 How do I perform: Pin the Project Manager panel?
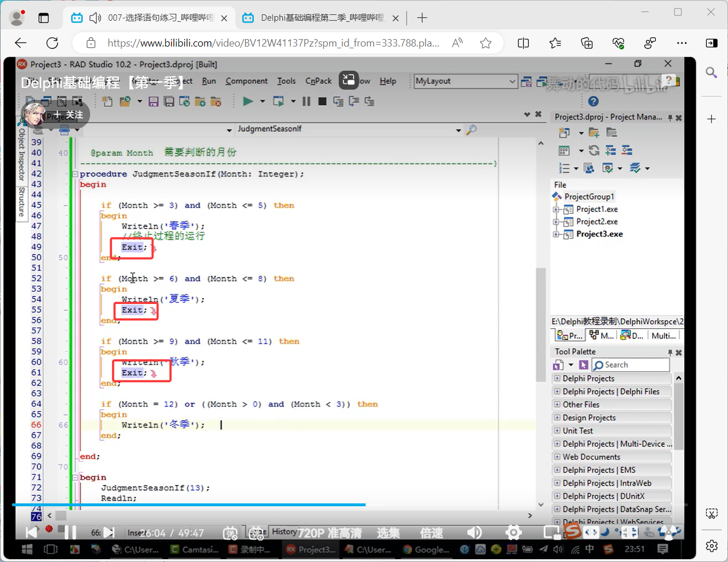pos(670,117)
